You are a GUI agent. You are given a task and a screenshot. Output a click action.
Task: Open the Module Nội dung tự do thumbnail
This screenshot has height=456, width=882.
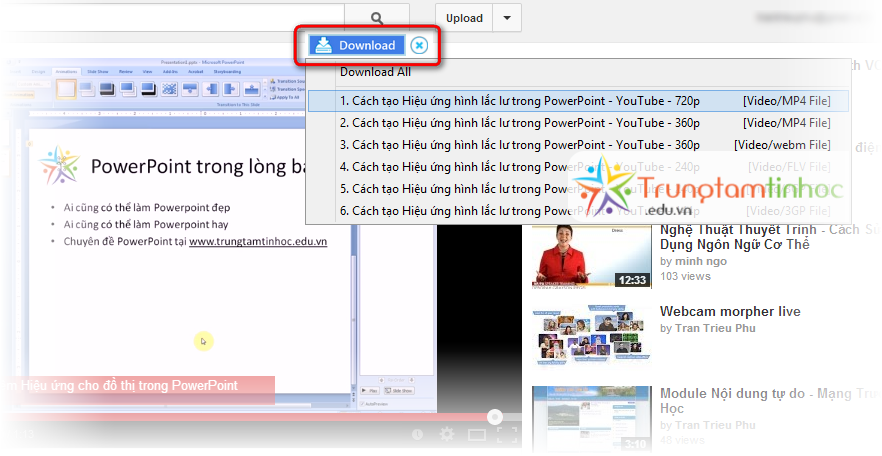592,418
